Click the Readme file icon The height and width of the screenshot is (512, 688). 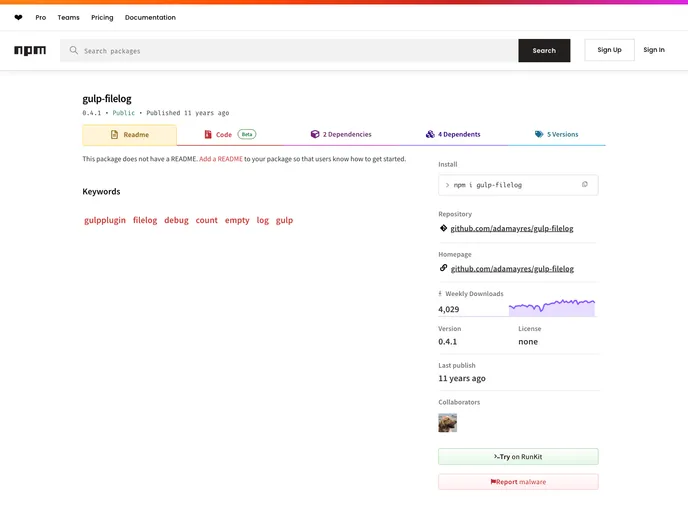click(115, 135)
